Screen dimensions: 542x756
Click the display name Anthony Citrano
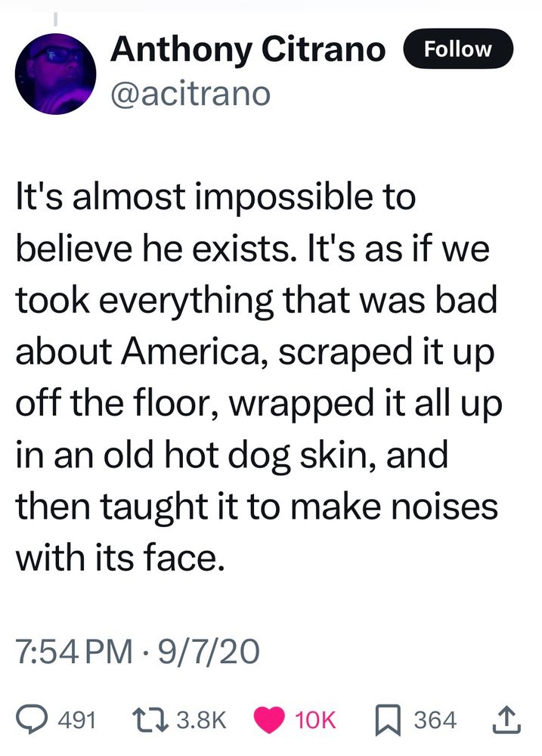pos(248,51)
